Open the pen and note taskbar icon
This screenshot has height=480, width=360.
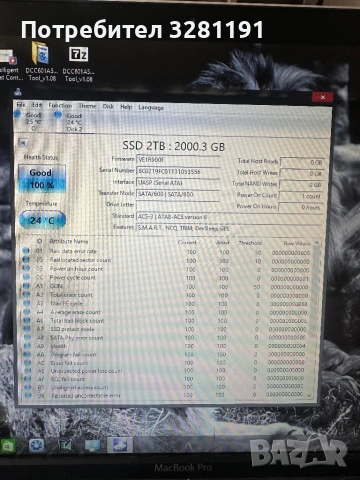tap(65, 445)
